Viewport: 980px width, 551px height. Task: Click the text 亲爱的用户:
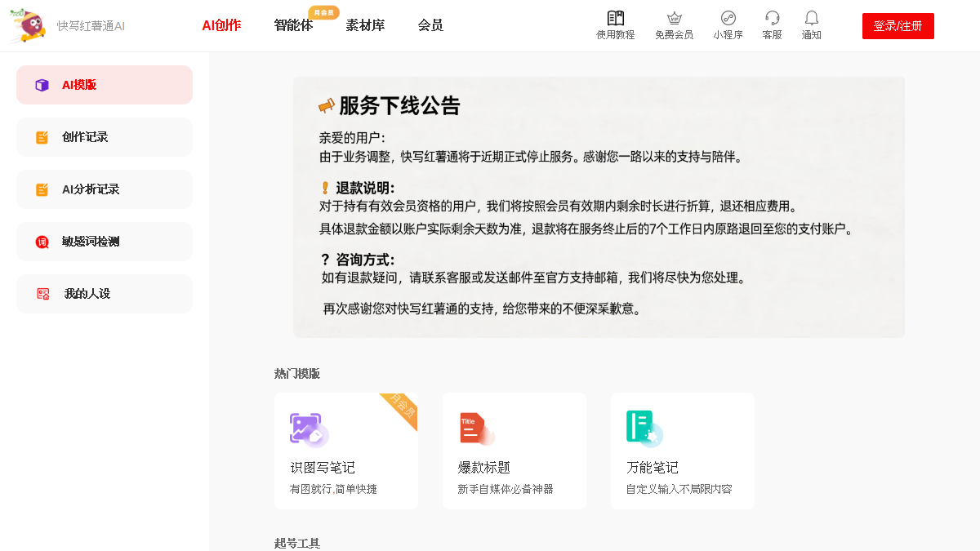(352, 138)
